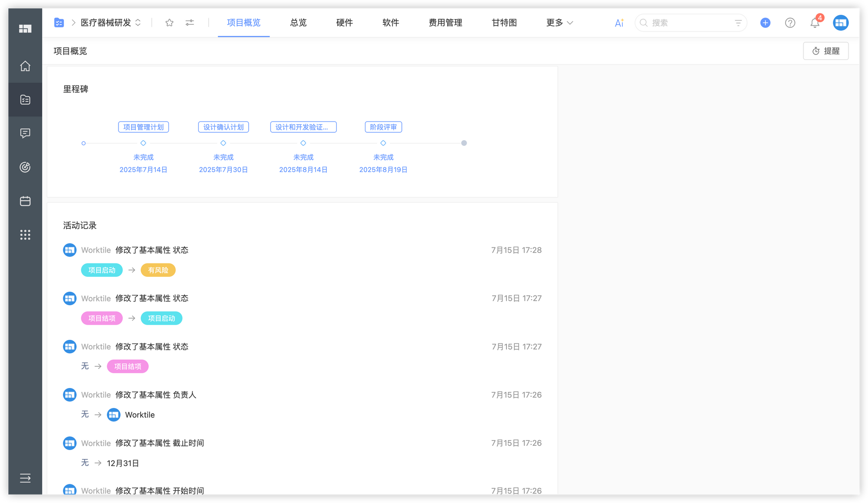Image resolution: width=868 pixels, height=503 pixels.
Task: Click the help question mark icon
Action: (x=790, y=23)
